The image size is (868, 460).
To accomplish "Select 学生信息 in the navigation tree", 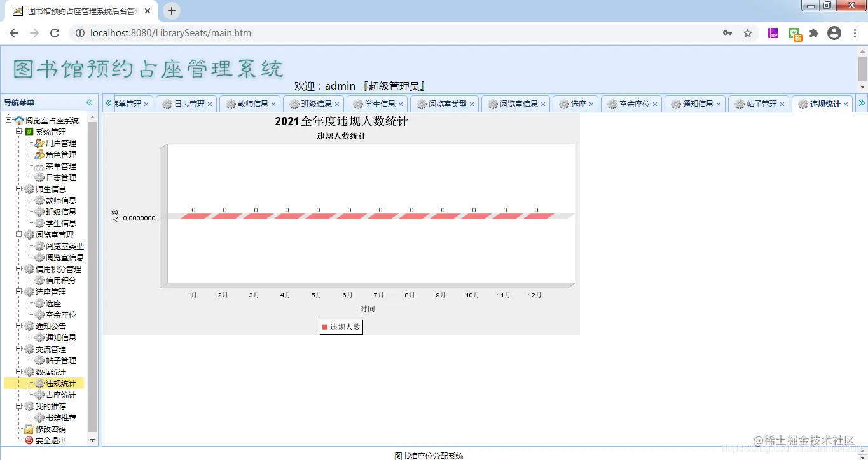I will click(60, 224).
